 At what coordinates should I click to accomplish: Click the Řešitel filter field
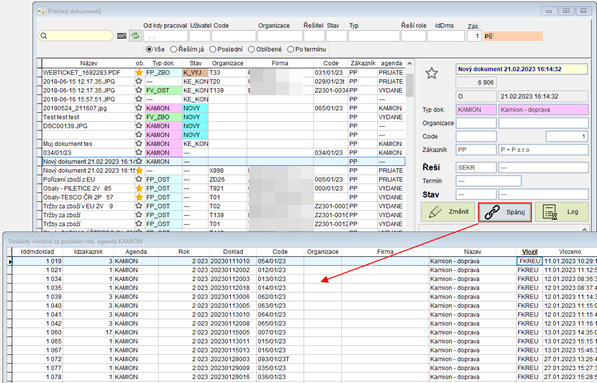coord(314,36)
